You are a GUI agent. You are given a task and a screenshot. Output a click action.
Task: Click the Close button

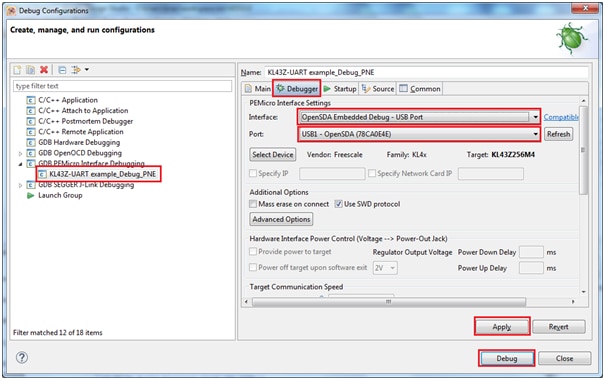(564, 358)
